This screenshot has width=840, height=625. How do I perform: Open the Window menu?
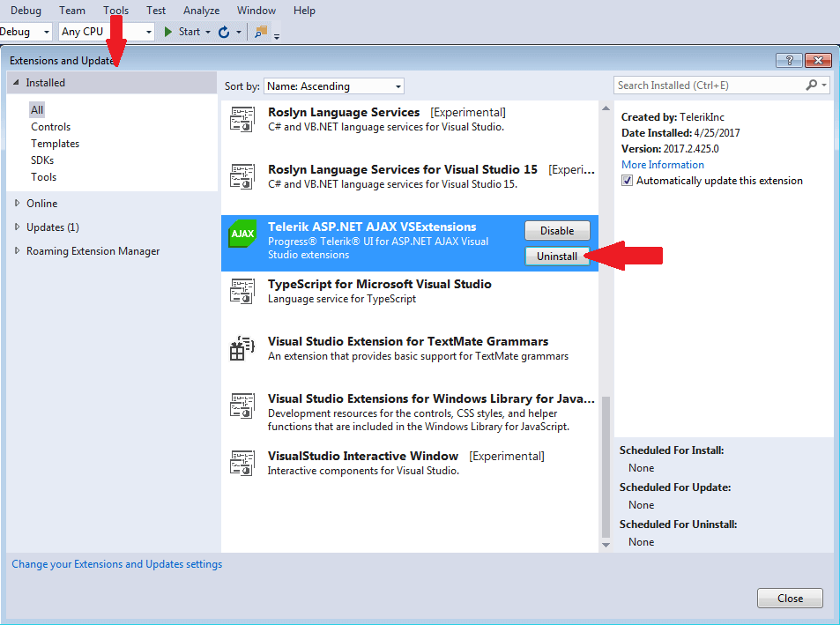click(256, 11)
